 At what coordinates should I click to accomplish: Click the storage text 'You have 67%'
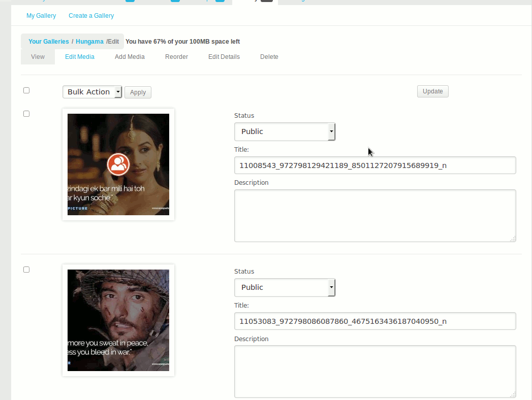point(182,41)
